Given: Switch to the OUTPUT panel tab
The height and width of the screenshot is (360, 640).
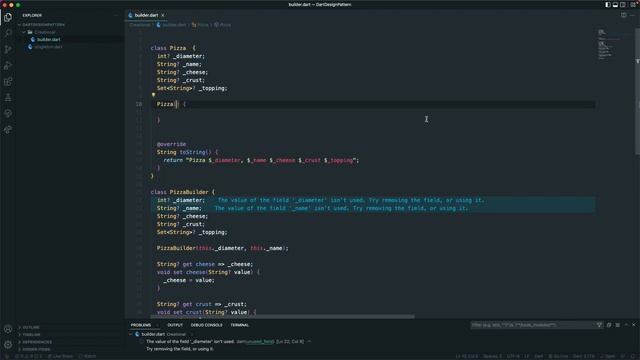Looking at the screenshot, I should point(175,325).
